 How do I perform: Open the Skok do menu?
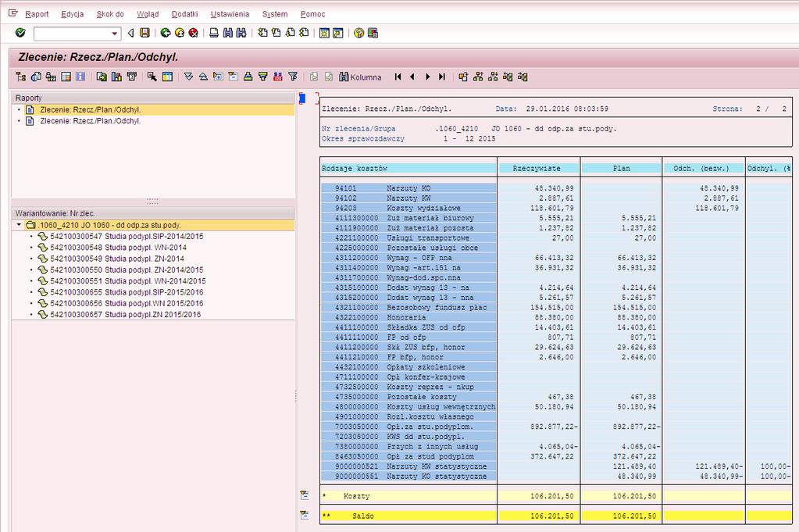point(110,14)
